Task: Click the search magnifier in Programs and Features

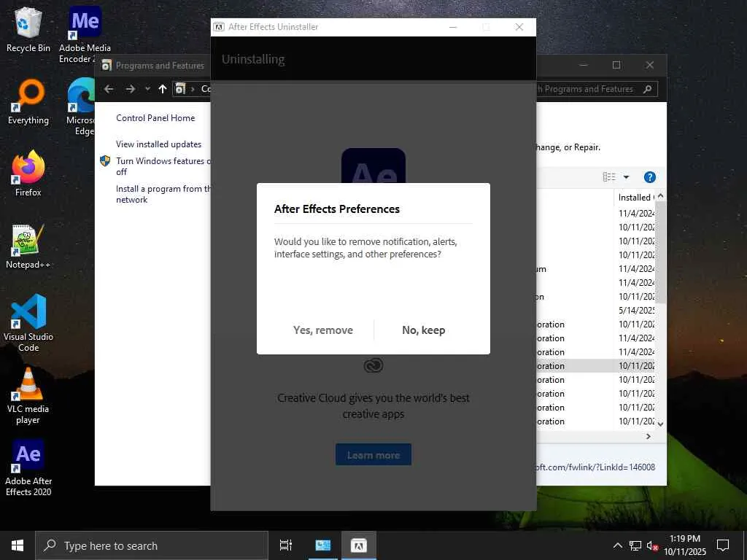Action: (x=647, y=89)
